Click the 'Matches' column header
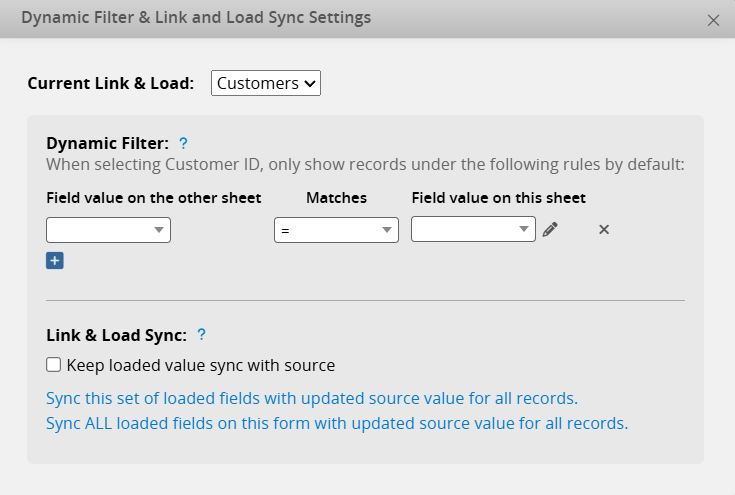The image size is (735, 495). coord(336,198)
